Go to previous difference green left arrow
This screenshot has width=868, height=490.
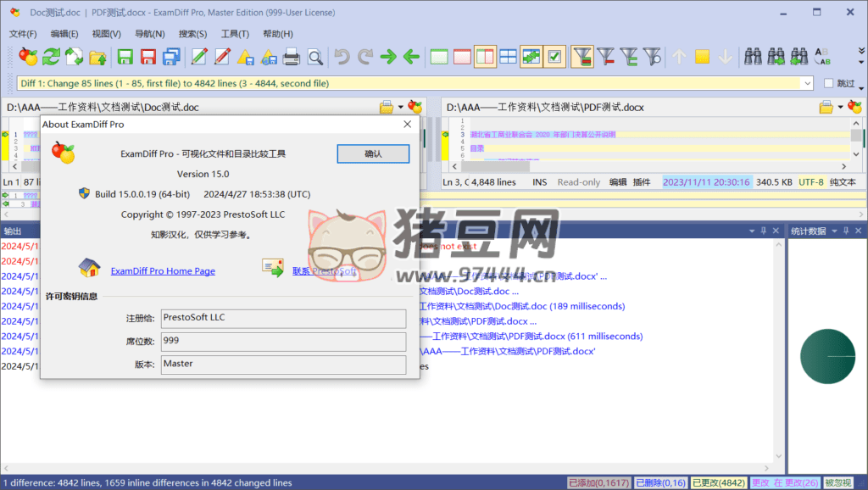coord(411,57)
